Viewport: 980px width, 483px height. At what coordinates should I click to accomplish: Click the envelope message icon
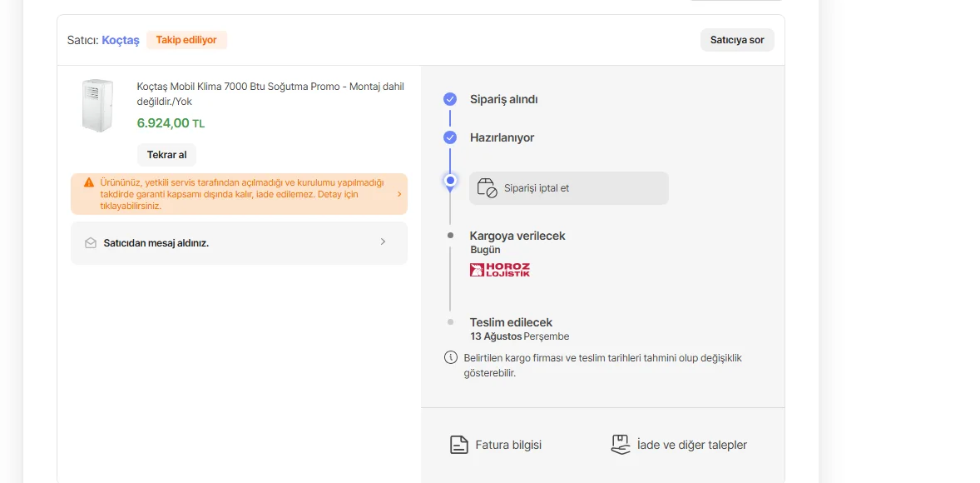pos(91,243)
